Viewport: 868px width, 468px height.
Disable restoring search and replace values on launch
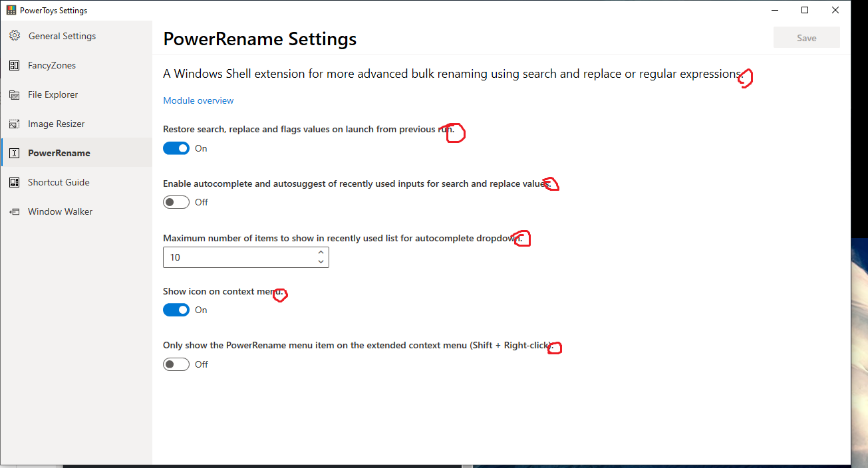176,148
